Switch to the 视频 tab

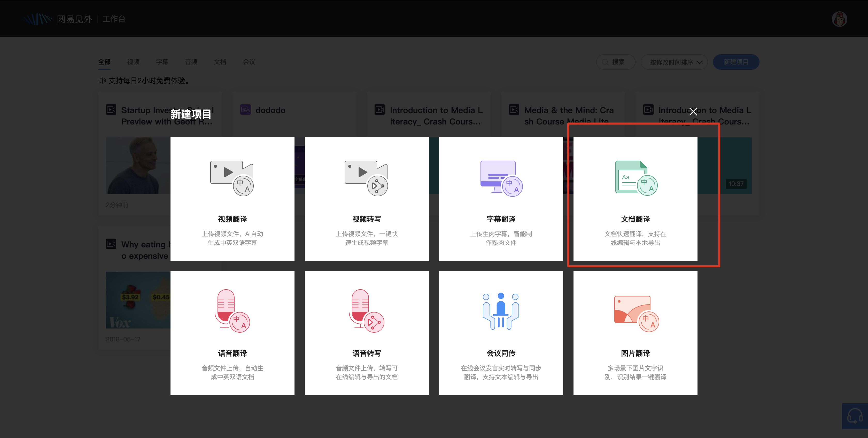133,62
